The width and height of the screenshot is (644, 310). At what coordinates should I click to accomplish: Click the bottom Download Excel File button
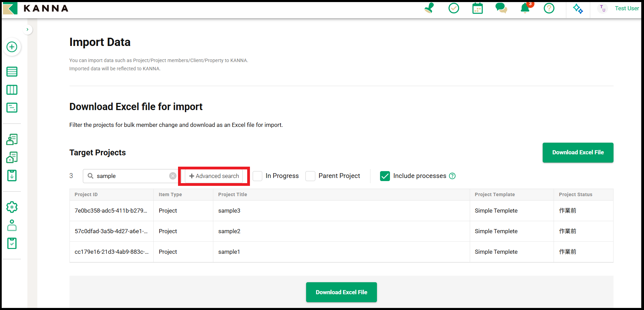341,292
